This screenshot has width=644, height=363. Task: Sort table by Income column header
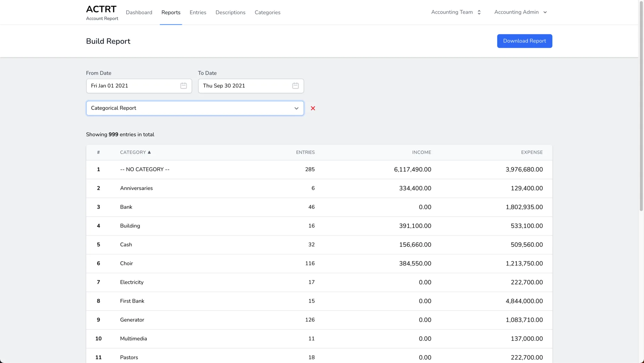click(422, 152)
